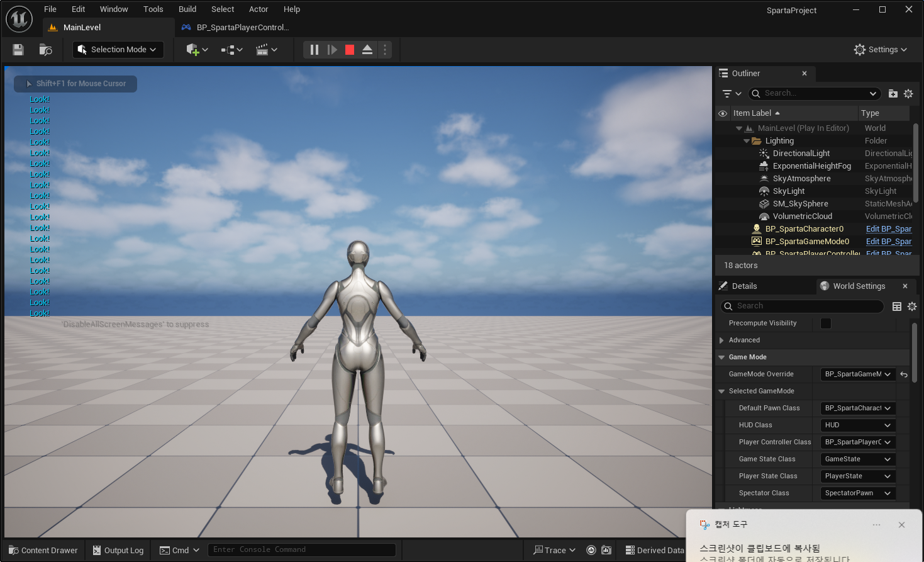Open play options three-dot menu
The width and height of the screenshot is (924, 562).
click(385, 50)
